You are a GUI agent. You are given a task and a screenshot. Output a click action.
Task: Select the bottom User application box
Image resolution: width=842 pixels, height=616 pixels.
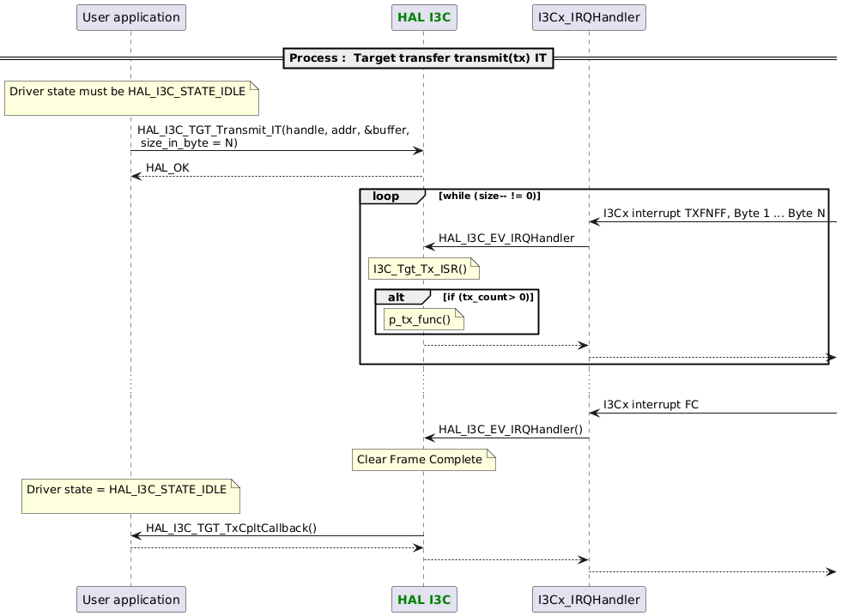click(x=130, y=599)
